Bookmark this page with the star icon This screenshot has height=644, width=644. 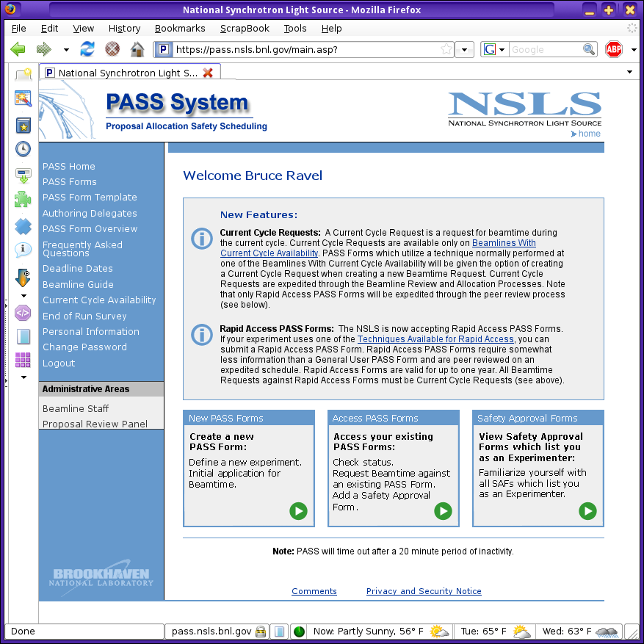[x=446, y=50]
